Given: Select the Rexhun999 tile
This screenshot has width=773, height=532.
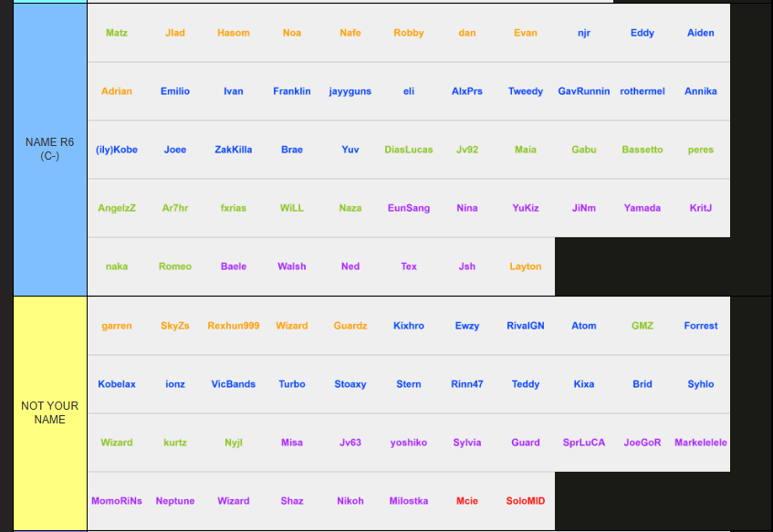Looking at the screenshot, I should pyautogui.click(x=234, y=326).
